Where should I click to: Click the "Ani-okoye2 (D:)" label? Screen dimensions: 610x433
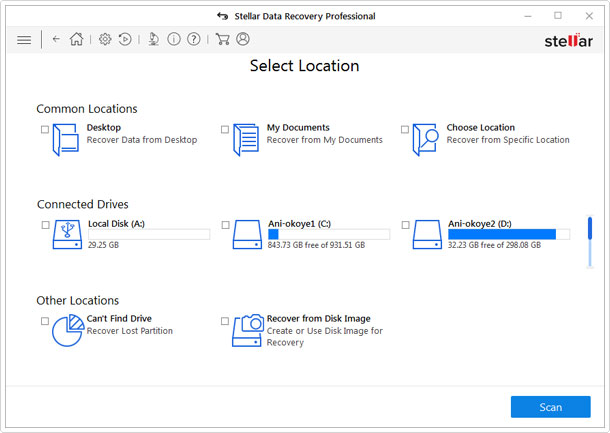point(480,224)
